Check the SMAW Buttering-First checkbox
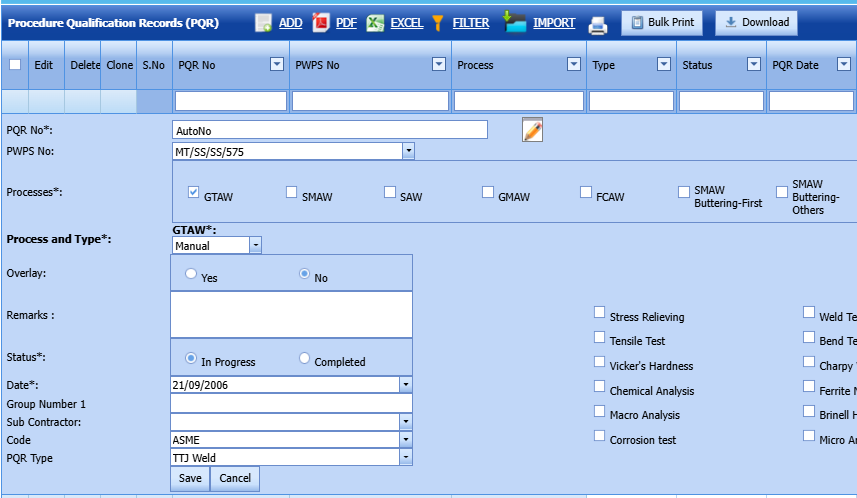 tap(684, 192)
